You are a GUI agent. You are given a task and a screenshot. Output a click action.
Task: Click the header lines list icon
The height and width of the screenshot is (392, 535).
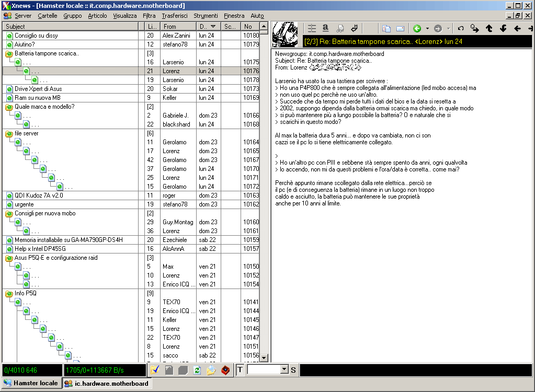[312, 28]
